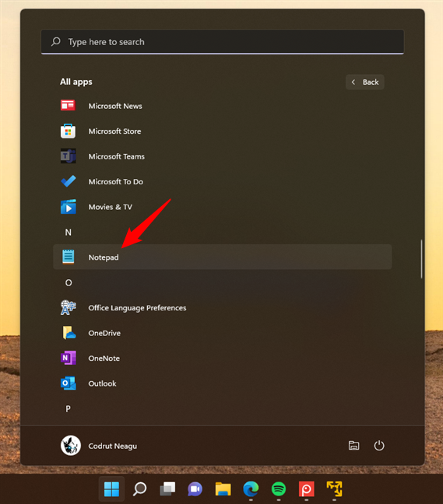Select the Movies & TV label
Screen dimensions: 443x504
[110, 207]
